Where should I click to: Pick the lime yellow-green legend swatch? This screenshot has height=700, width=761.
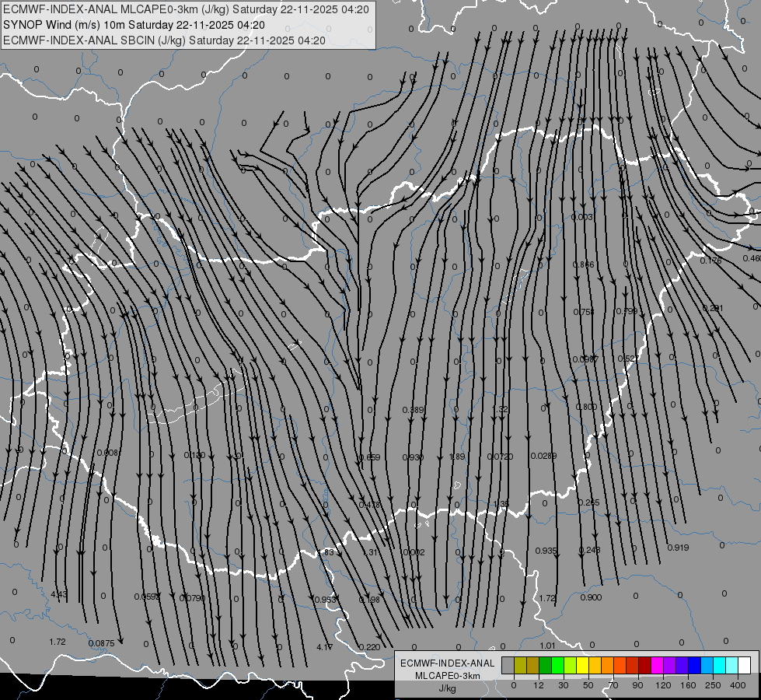tap(571, 665)
